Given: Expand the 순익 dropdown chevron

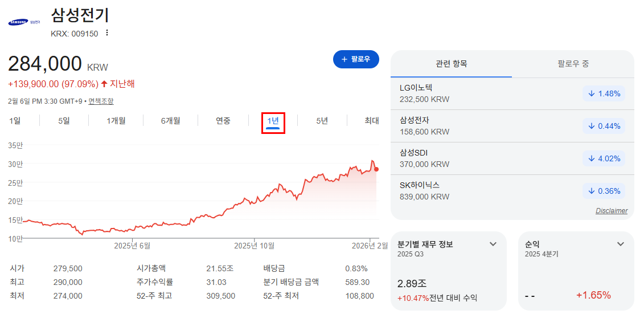Looking at the screenshot, I should click(621, 244).
